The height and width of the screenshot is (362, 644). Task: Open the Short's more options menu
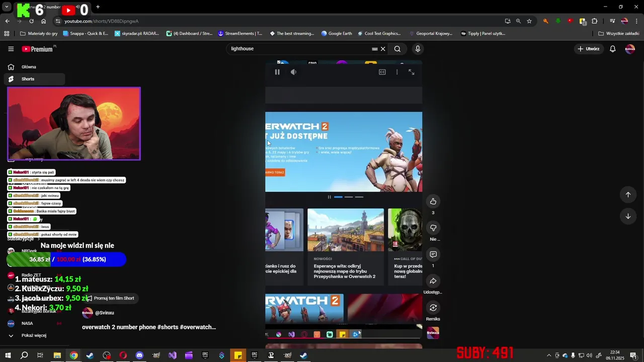[397, 72]
